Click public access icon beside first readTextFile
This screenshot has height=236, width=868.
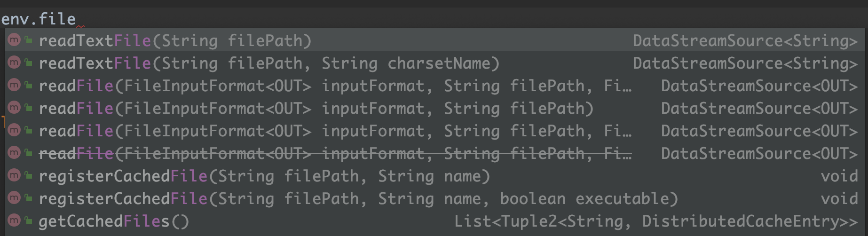(29, 40)
